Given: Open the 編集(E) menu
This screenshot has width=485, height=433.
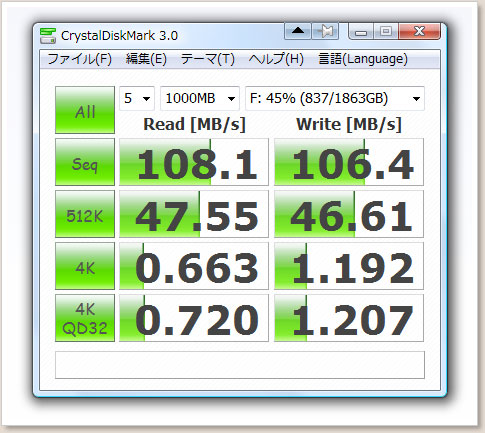Looking at the screenshot, I should tap(146, 59).
